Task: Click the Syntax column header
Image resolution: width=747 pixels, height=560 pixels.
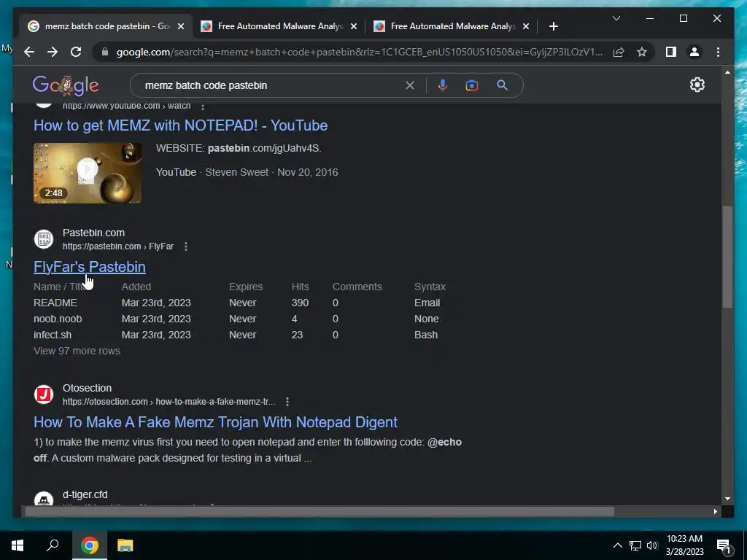Action: coord(430,287)
